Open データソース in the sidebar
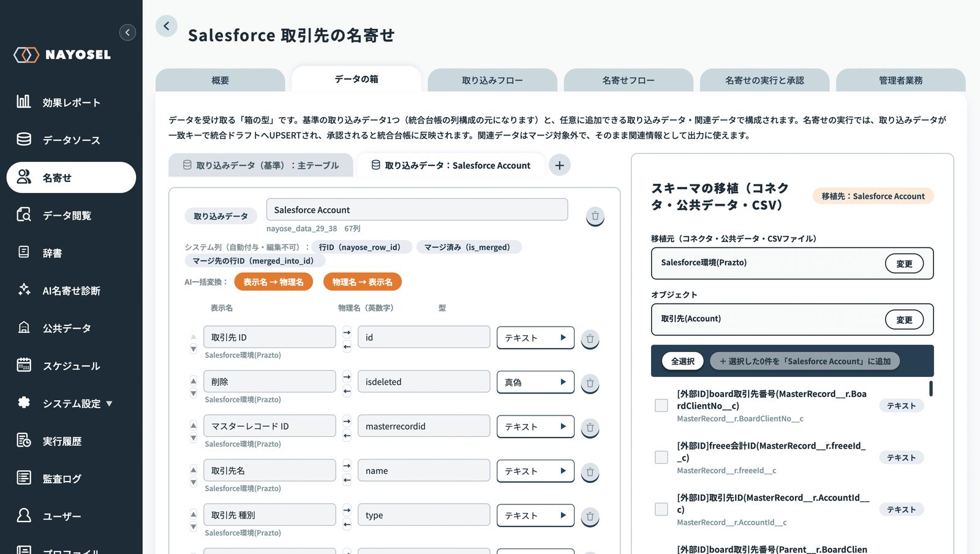980x554 pixels. pos(71,140)
